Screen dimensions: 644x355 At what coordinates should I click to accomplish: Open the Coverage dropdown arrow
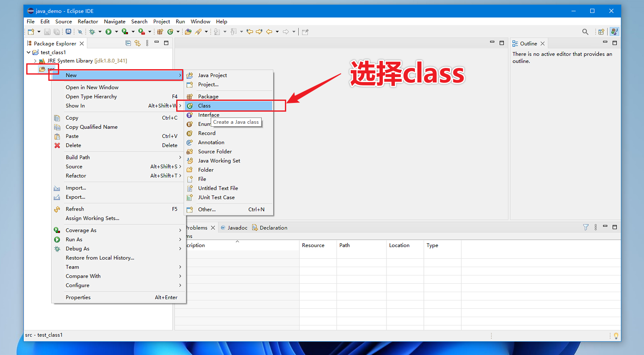coord(133,32)
